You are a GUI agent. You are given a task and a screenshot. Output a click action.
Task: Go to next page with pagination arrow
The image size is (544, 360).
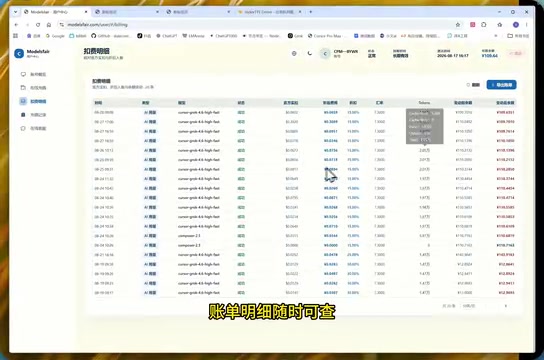(x=505, y=306)
